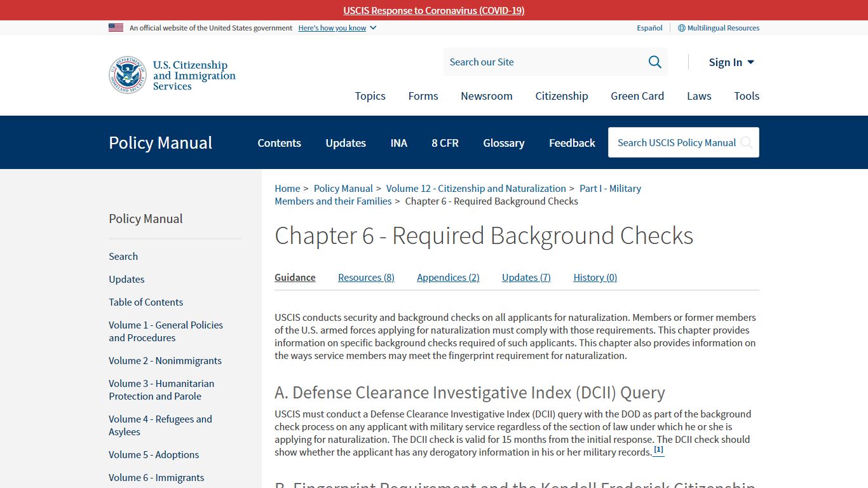
Task: Open Volume 1 - General Policies and Procedures
Action: (x=166, y=332)
